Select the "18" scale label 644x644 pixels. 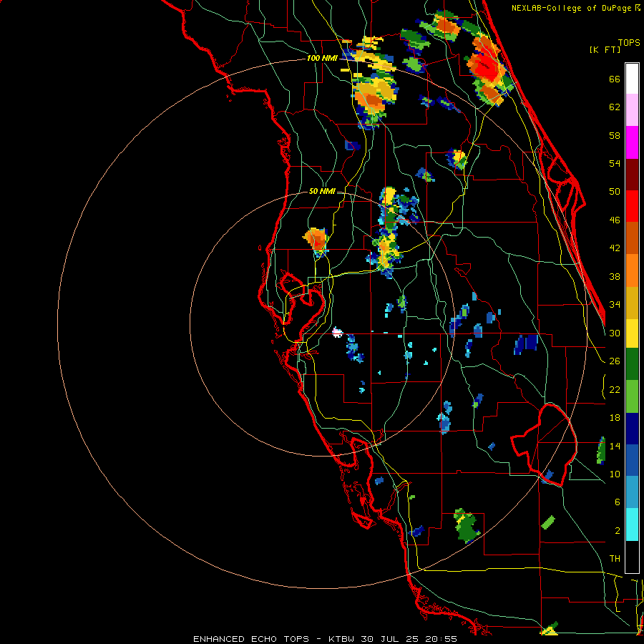(x=615, y=418)
